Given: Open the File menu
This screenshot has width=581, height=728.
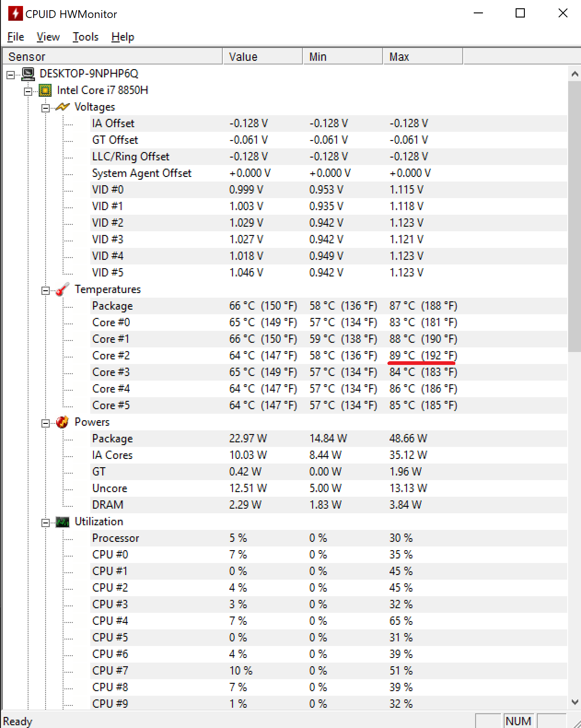Looking at the screenshot, I should tap(16, 37).
